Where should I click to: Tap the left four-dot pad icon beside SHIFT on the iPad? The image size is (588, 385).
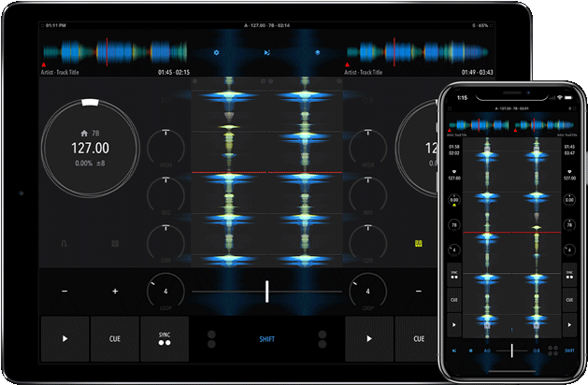tap(211, 339)
